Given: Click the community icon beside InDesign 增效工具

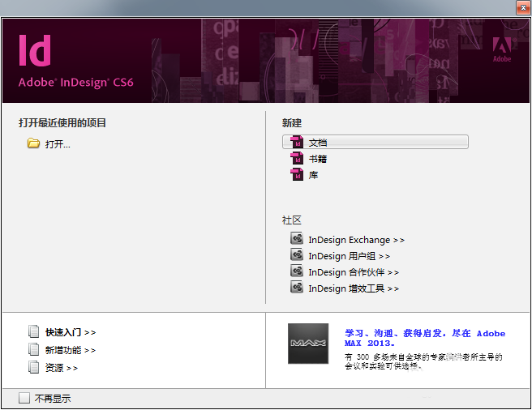Looking at the screenshot, I should pos(297,287).
